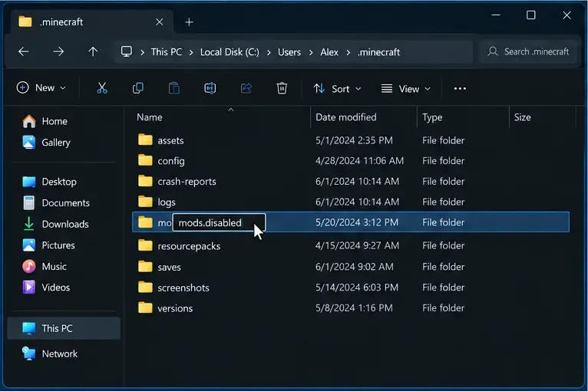
Task: Click in the Search .minecraft field
Action: (x=528, y=51)
